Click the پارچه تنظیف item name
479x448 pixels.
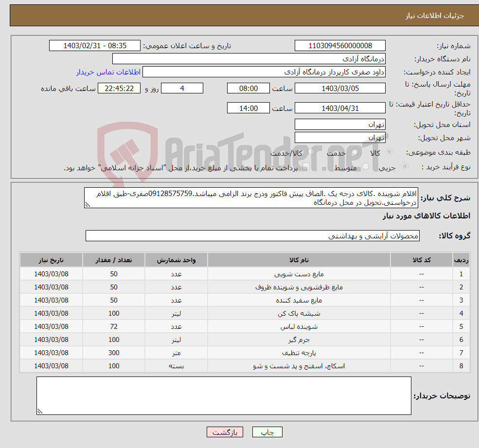299,353
